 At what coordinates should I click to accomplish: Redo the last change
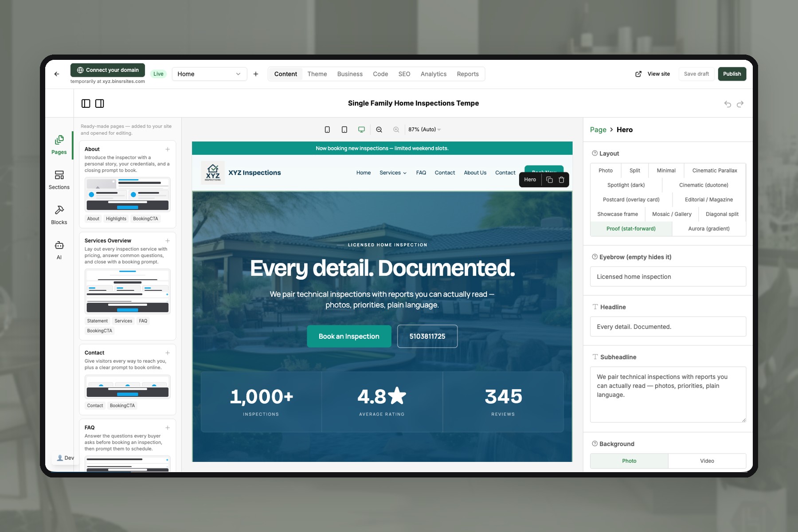(x=740, y=104)
